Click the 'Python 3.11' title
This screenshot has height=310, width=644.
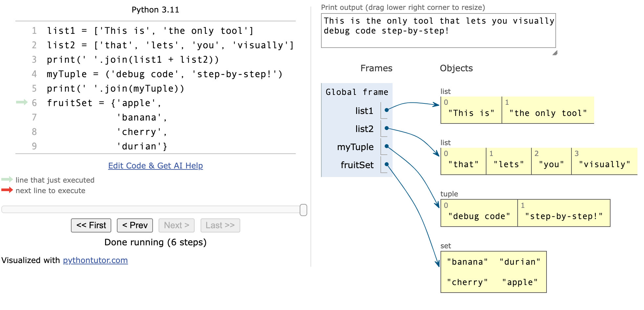click(155, 10)
